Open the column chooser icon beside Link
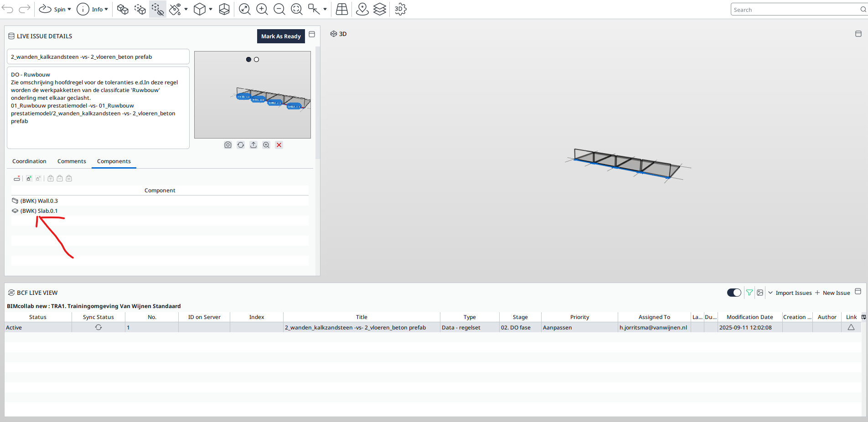The width and height of the screenshot is (868, 422). click(x=863, y=317)
